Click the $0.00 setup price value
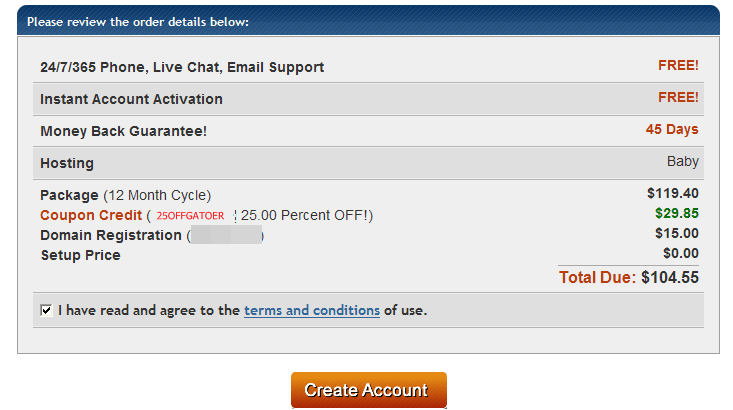Image resolution: width=733 pixels, height=410 pixels. pyautogui.click(x=680, y=253)
